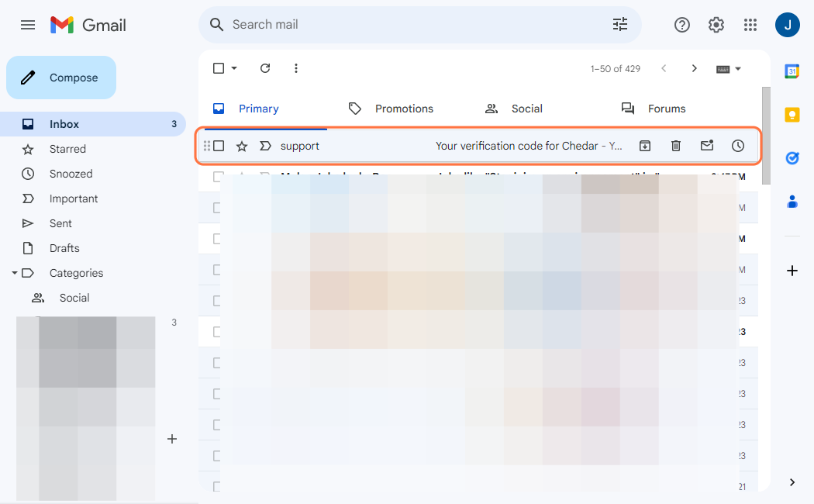814x504 pixels.
Task: Open Settings gear icon
Action: point(716,24)
